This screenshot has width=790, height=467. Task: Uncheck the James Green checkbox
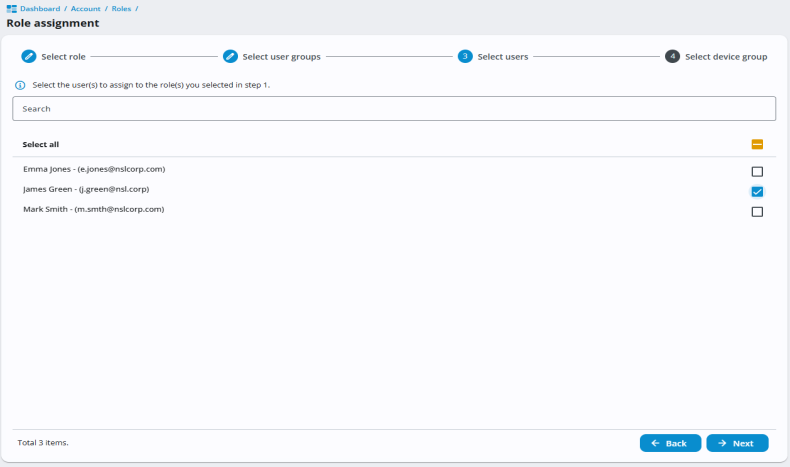tap(757, 191)
